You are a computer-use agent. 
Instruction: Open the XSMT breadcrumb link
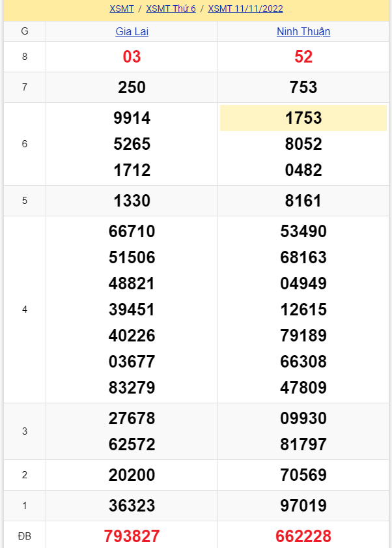click(x=122, y=9)
